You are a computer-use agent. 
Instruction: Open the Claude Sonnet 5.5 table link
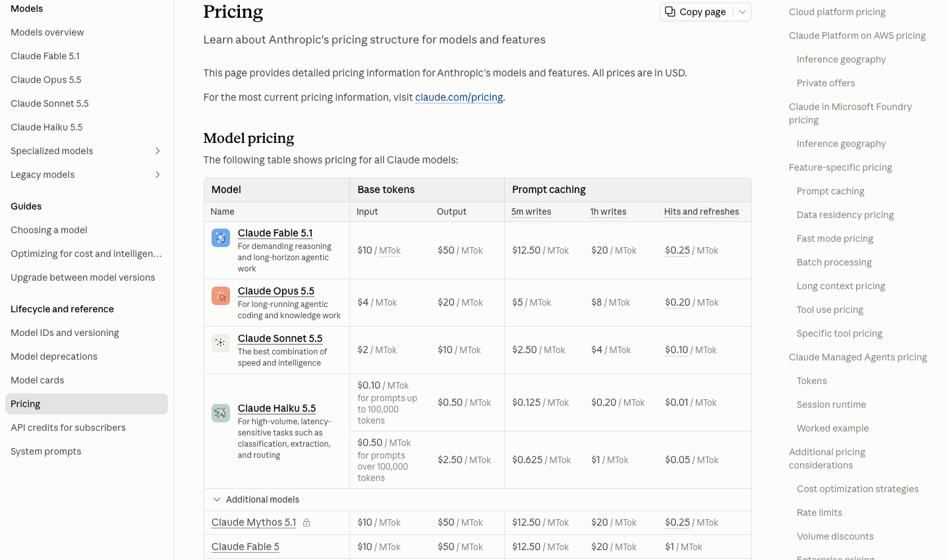click(x=280, y=339)
